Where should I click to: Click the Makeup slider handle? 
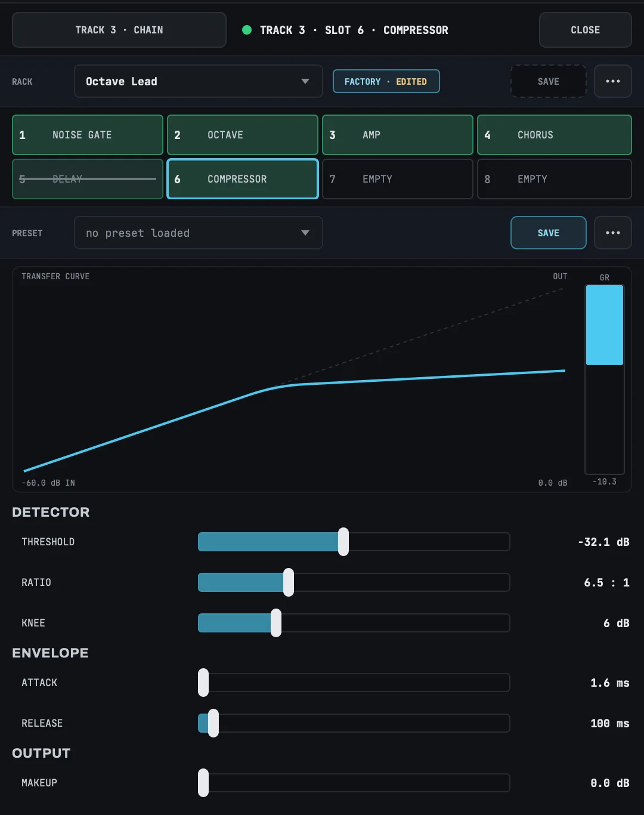(x=203, y=783)
